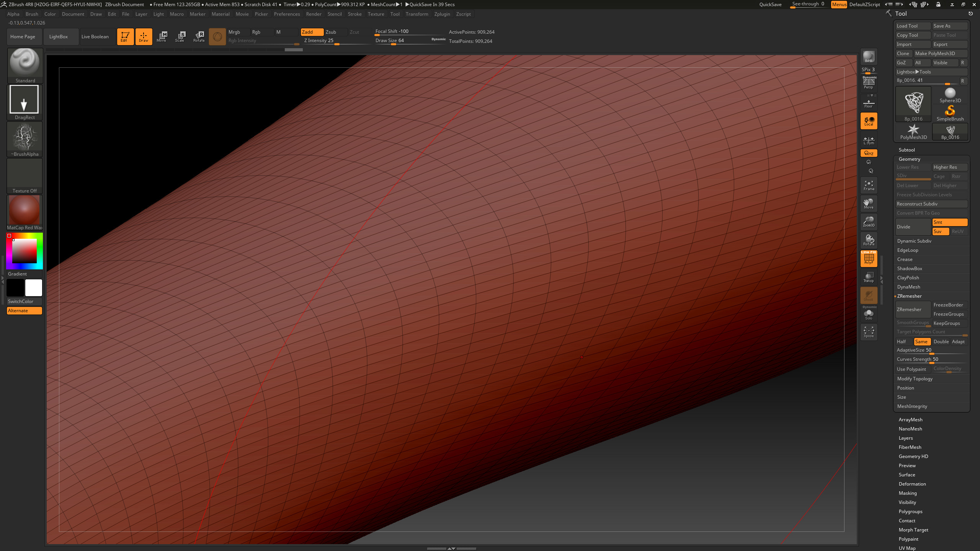Expand the DynaMesh section

tap(908, 287)
